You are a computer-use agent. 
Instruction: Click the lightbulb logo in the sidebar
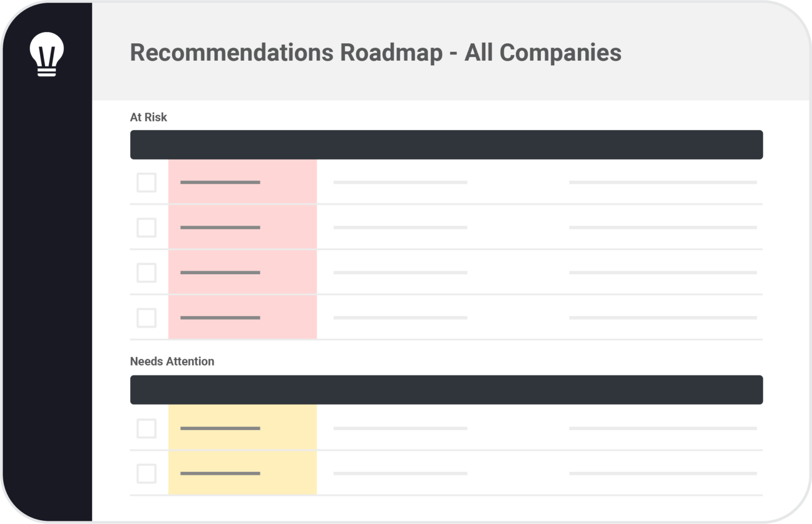point(47,54)
